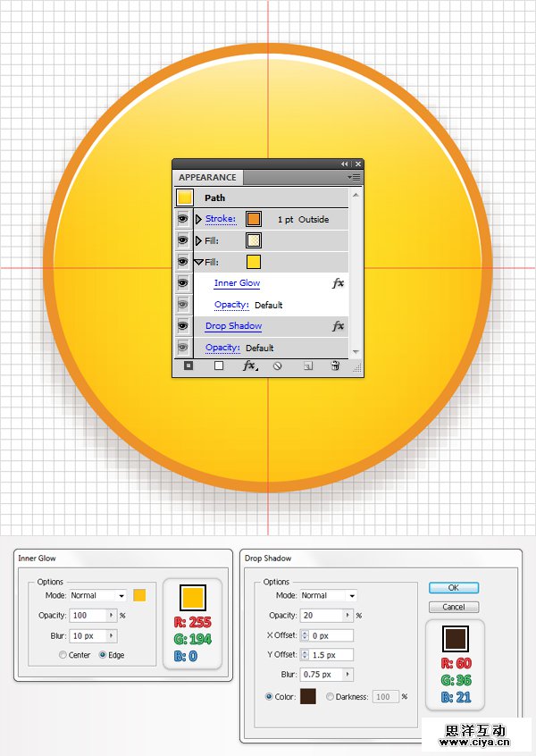Click fx icon beside Inner Glow
536x756 pixels.
338,283
